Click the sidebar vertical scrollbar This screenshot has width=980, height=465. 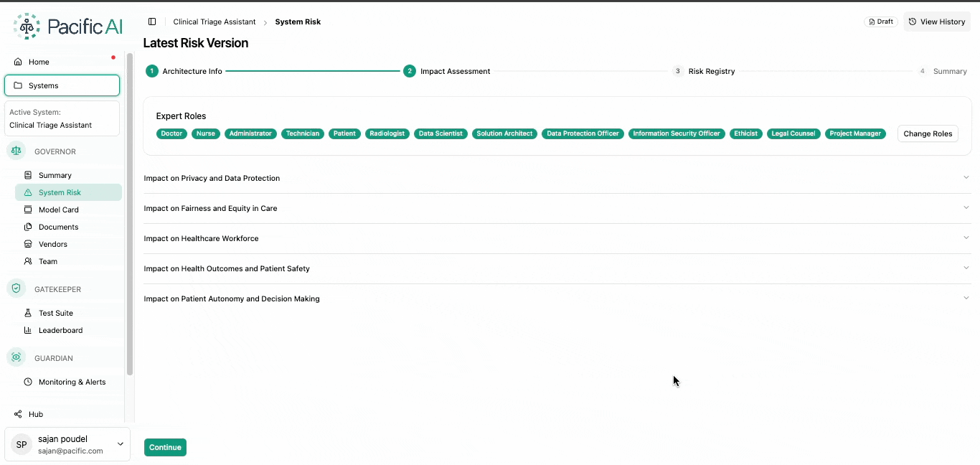[130, 214]
